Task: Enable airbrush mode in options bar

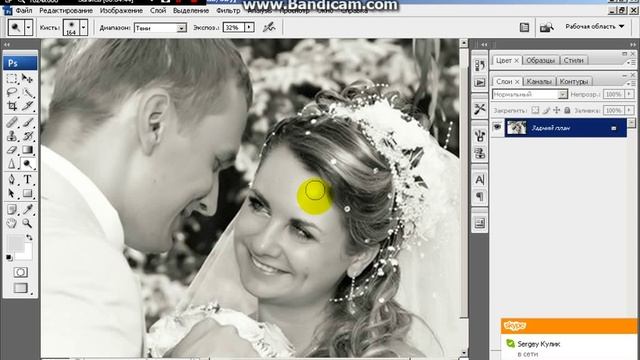Action: tap(269, 27)
